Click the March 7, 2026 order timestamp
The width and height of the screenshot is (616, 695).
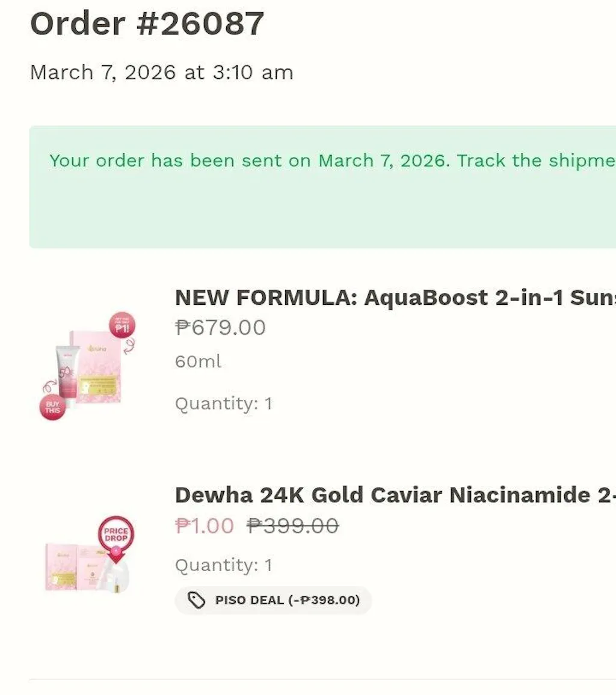tap(161, 73)
